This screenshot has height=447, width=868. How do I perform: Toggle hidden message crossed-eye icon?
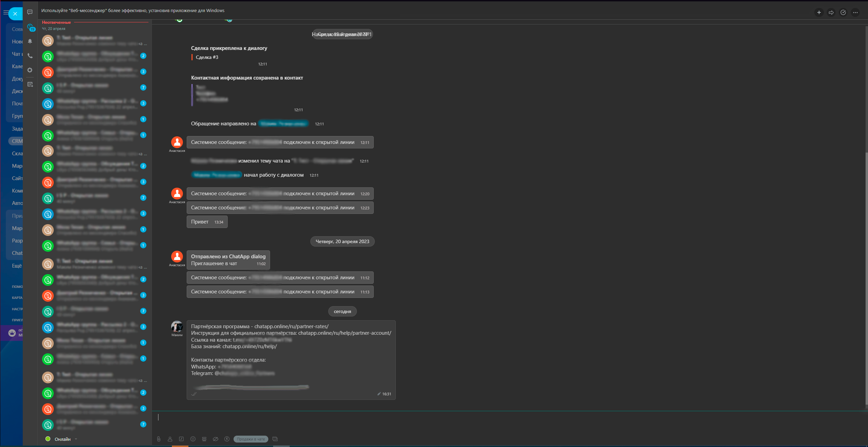tap(216, 439)
